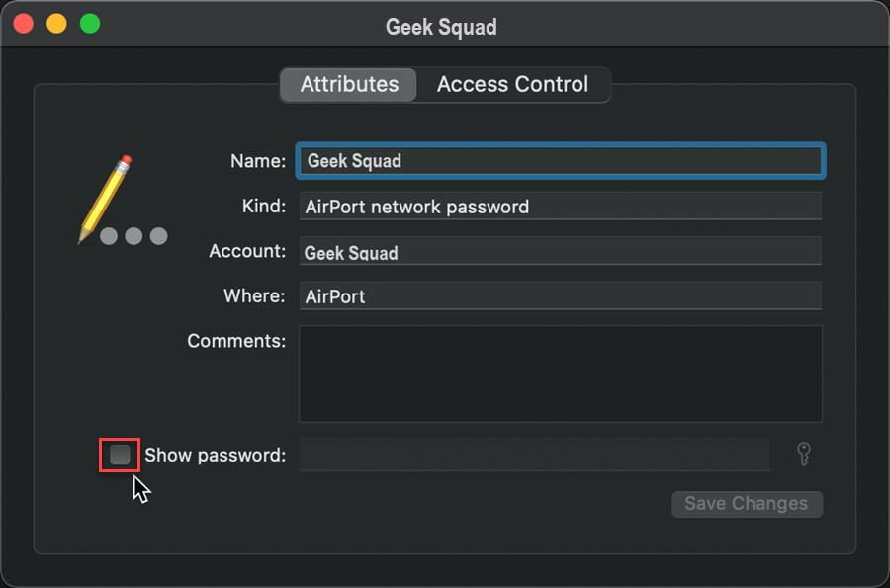The width and height of the screenshot is (890, 588).
Task: Focus the Account field
Action: [x=561, y=252]
